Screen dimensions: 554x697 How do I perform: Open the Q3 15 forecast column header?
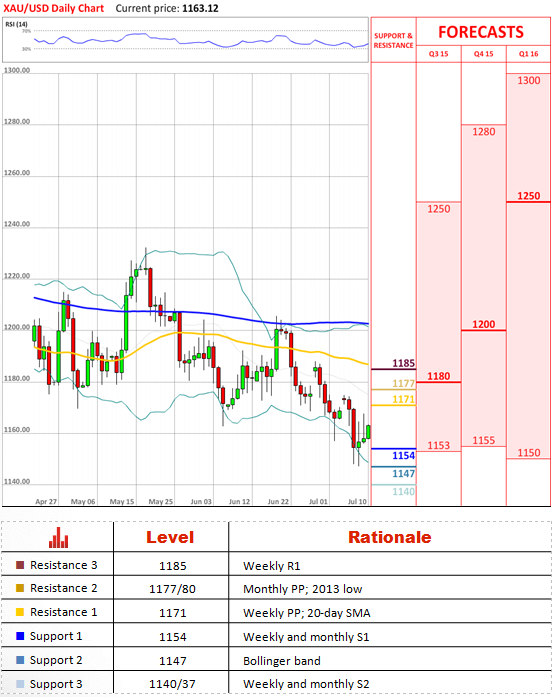tap(438, 54)
